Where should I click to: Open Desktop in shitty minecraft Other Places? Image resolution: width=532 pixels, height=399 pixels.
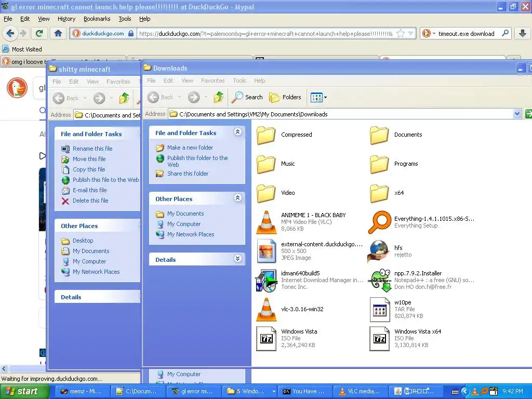coord(83,241)
